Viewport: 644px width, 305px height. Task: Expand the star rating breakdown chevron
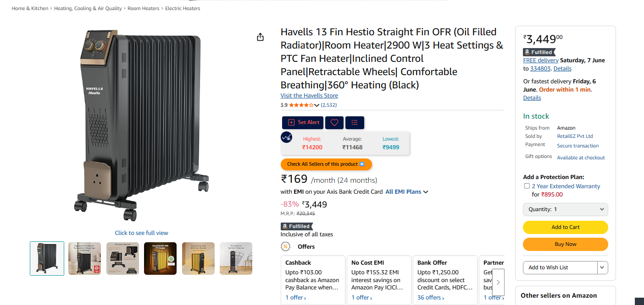[316, 105]
